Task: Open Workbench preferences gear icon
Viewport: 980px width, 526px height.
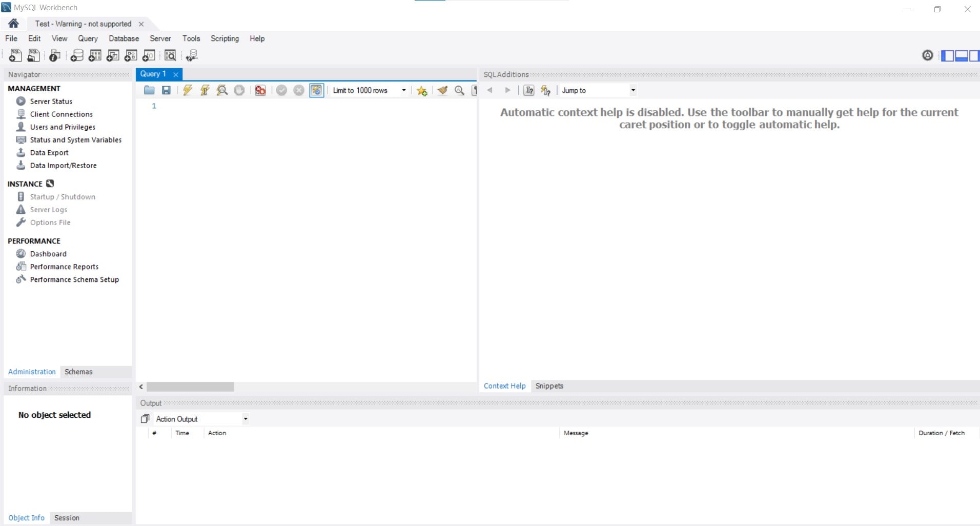Action: [927, 55]
